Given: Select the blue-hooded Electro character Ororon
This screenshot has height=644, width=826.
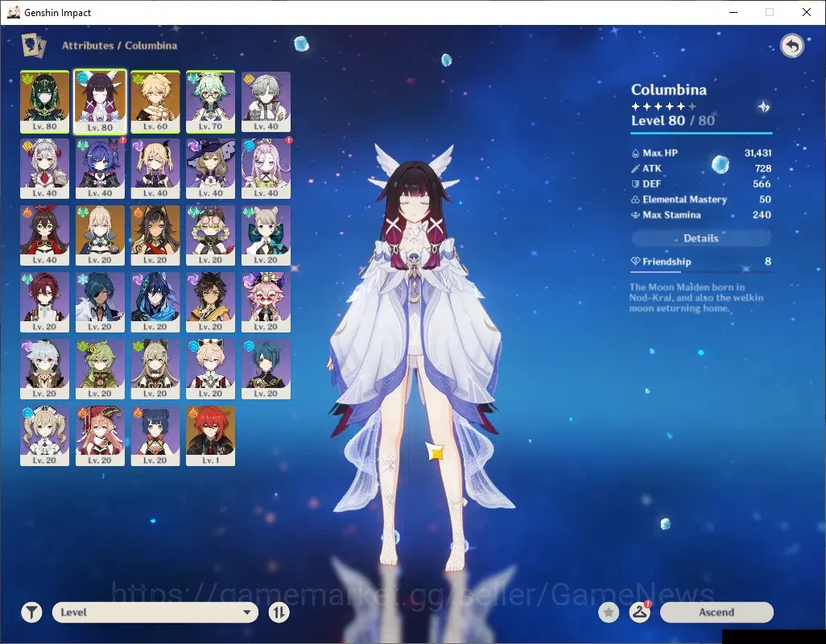Looking at the screenshot, I should 155,302.
